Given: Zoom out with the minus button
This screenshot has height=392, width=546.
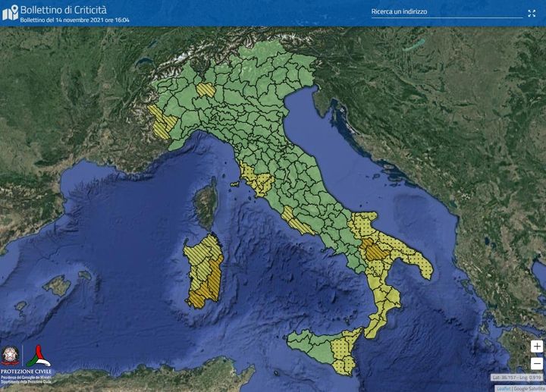Looking at the screenshot, I should click(x=537, y=362).
